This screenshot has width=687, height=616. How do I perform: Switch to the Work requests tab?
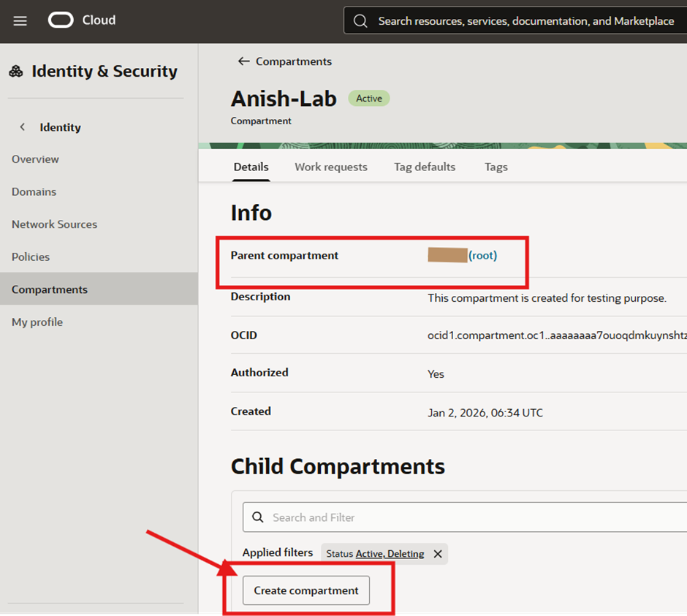tap(331, 167)
